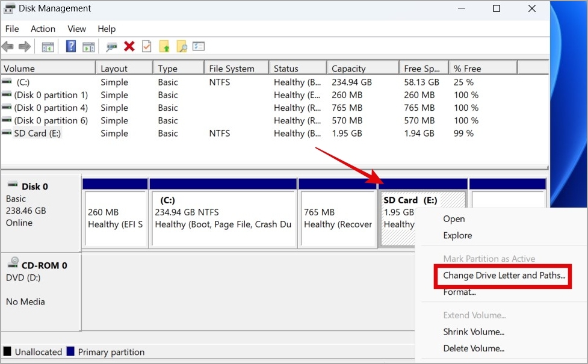Click the drive icon beside Disk 0 partition 6

pyautogui.click(x=7, y=120)
